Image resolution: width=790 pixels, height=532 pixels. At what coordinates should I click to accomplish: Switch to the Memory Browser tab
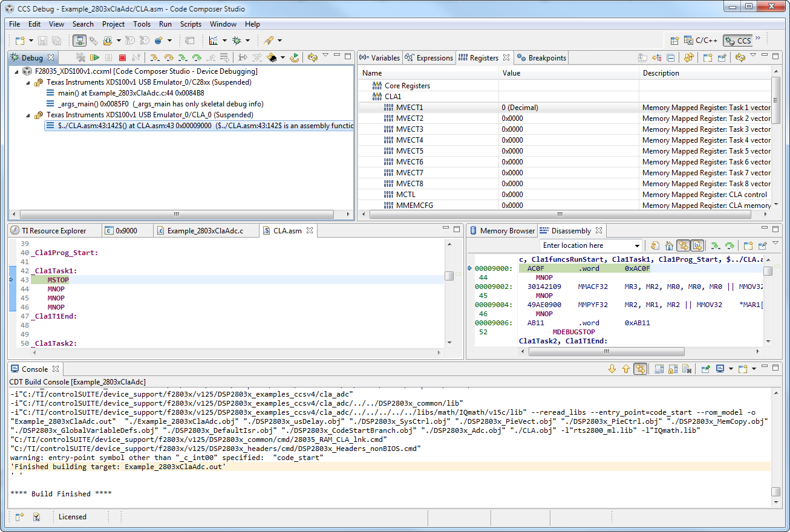(x=502, y=231)
